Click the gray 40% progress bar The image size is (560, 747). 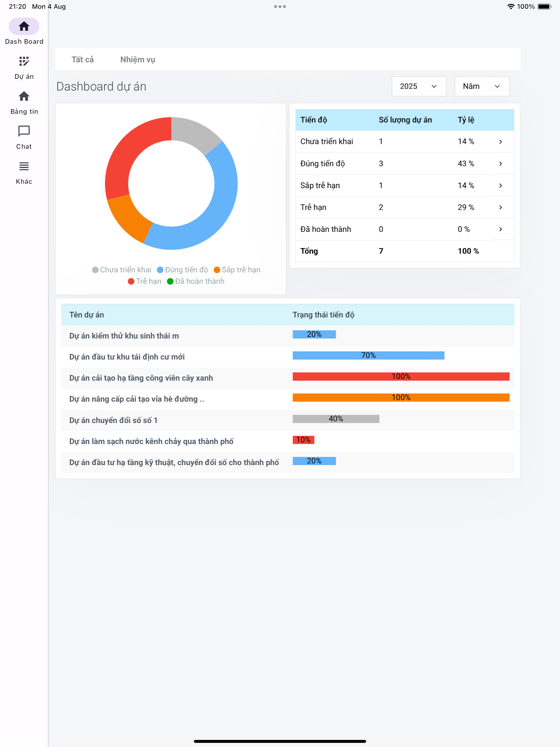tap(336, 419)
